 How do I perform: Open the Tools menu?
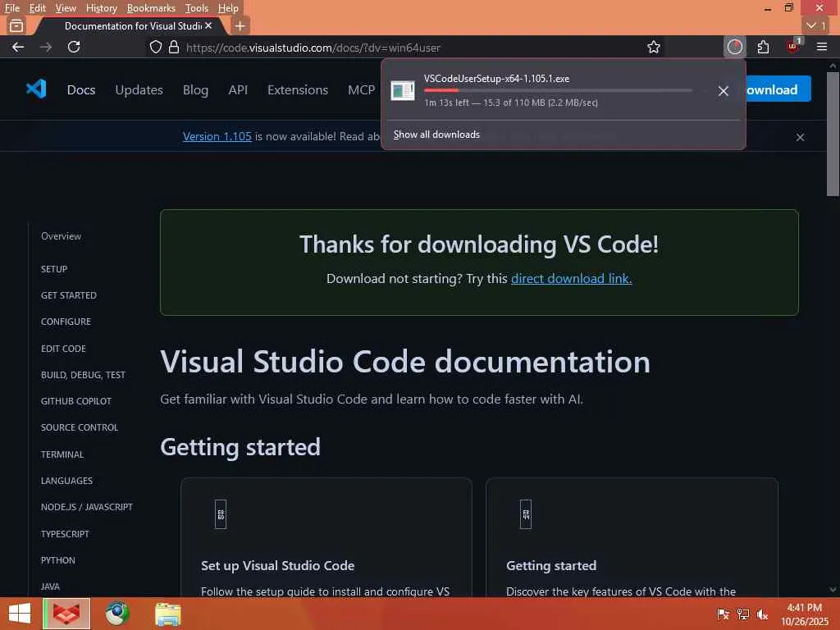[197, 8]
